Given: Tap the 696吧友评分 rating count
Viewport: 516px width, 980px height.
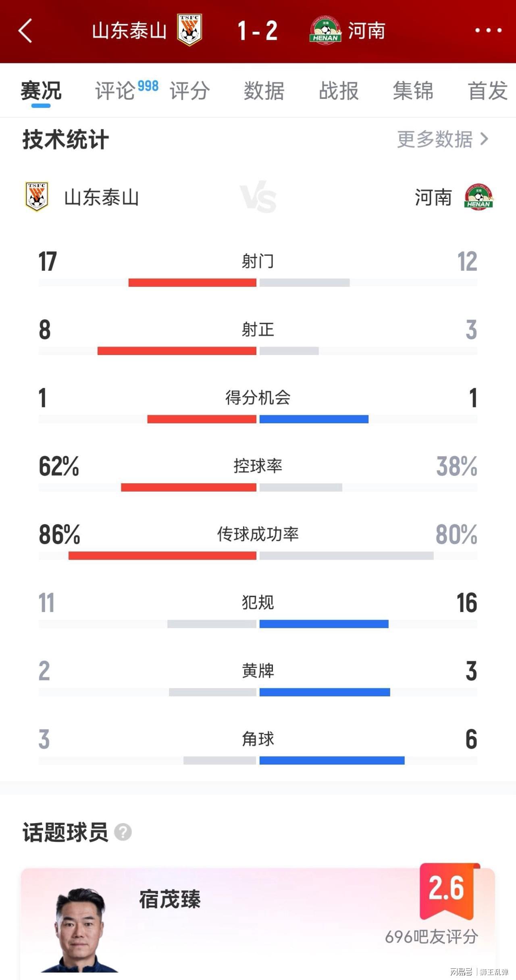Looking at the screenshot, I should pos(431,937).
